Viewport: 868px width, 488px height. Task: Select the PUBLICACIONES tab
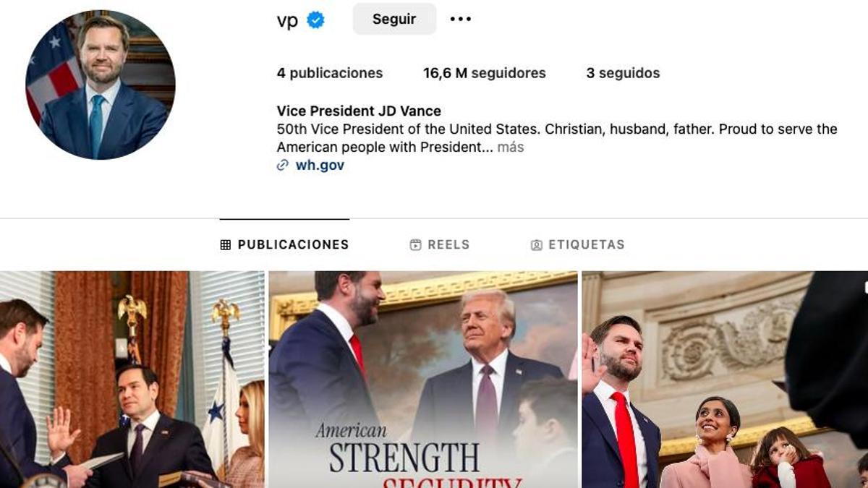[285, 245]
